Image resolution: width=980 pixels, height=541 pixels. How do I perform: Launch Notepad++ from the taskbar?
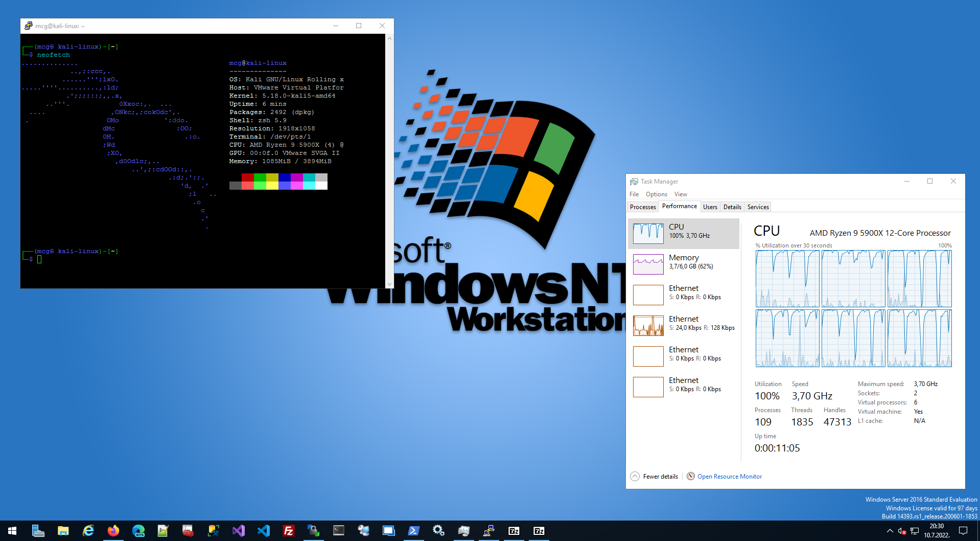click(163, 531)
